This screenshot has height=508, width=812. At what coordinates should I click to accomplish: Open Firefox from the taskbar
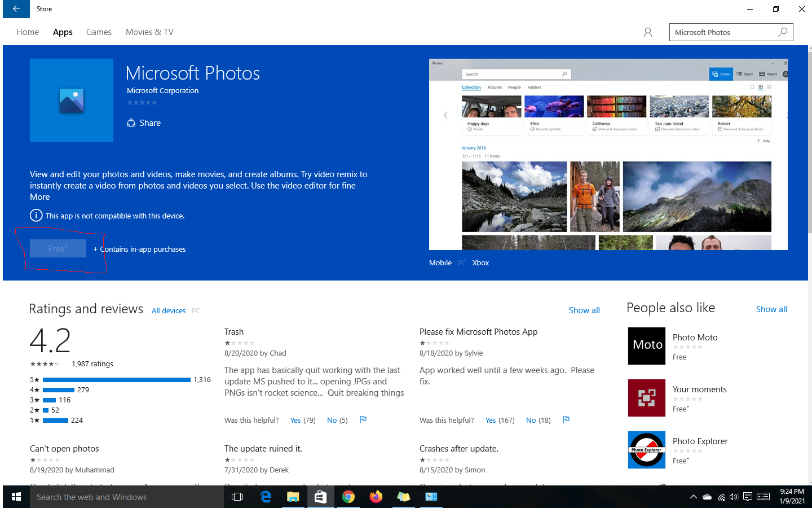point(376,497)
